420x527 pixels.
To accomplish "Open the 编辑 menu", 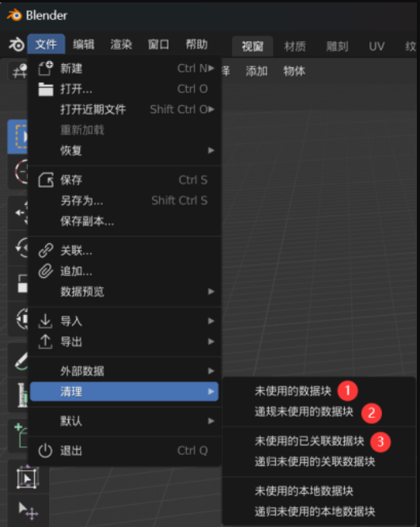I will click(84, 44).
